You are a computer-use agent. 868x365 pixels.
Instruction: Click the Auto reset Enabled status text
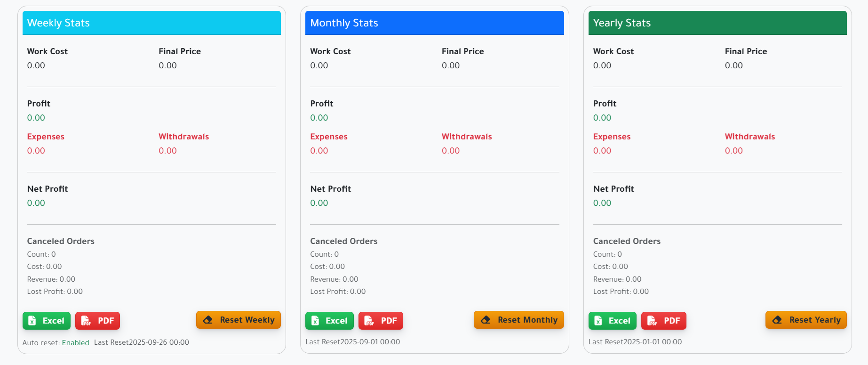75,342
